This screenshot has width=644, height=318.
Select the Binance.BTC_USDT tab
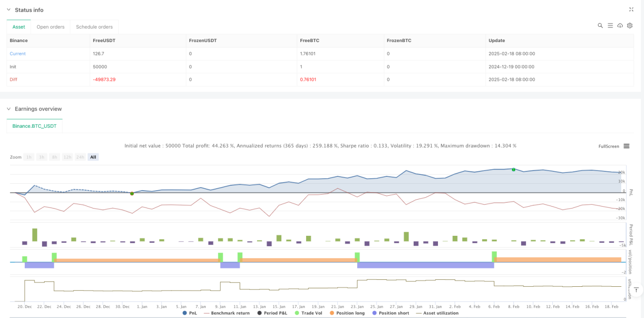(x=35, y=126)
